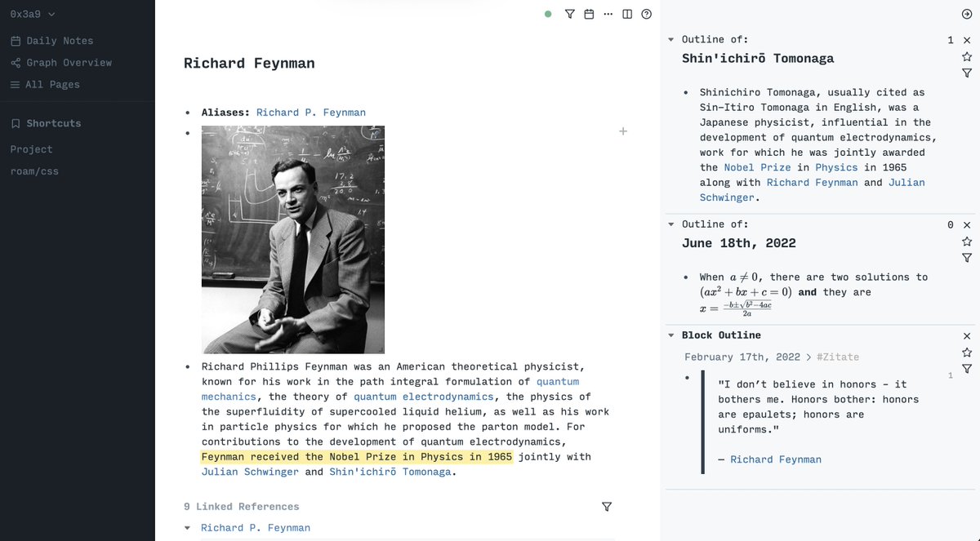This screenshot has width=980, height=541.
Task: Open the more options ellipsis icon
Action: [x=608, y=14]
